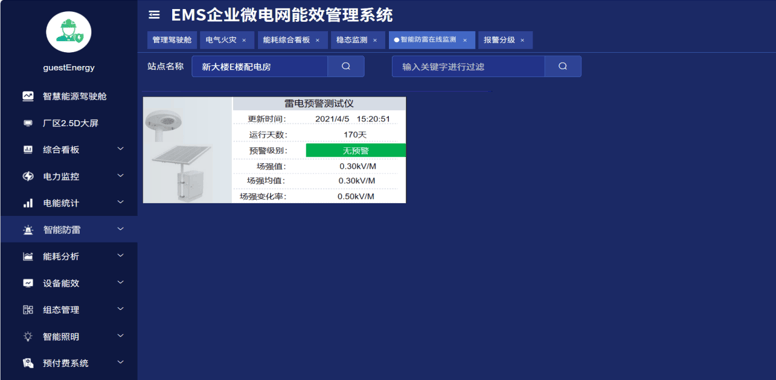This screenshot has height=380, width=776.
Task: Close the 电气火灾 tab
Action: pyautogui.click(x=244, y=41)
